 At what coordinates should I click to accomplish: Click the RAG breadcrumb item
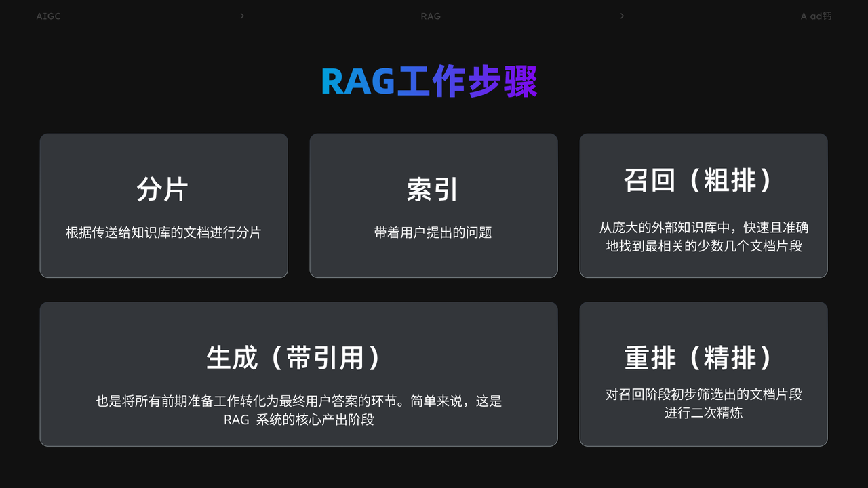pyautogui.click(x=431, y=16)
